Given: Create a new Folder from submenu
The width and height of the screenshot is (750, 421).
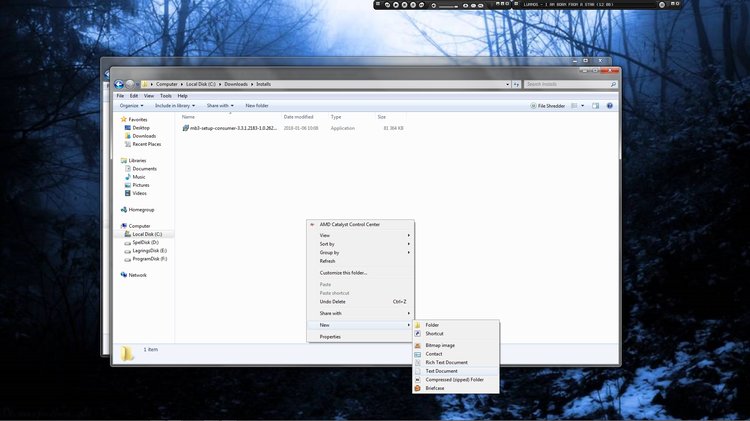Looking at the screenshot, I should coord(456,325).
